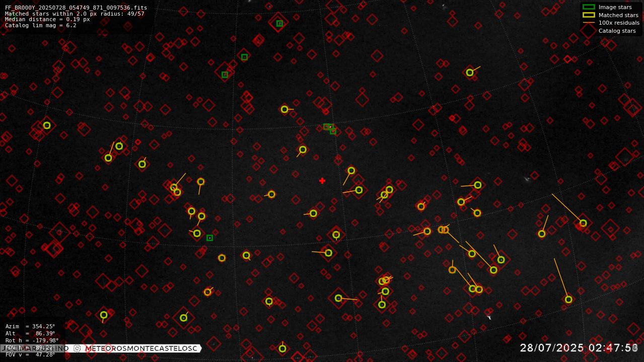Click the 'Alt = 86.39°' readout
The height and width of the screenshot is (362, 644).
[x=30, y=334]
